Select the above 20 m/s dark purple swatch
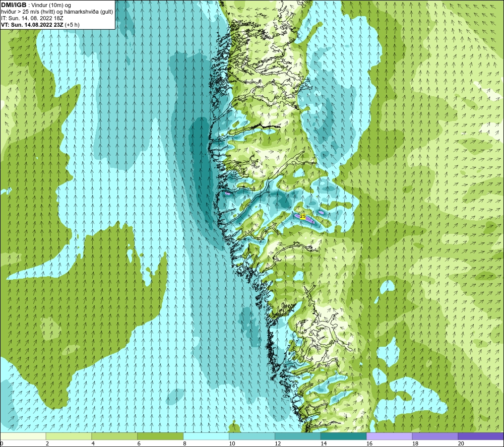Viewport: 504px width, 447px height. point(481,436)
